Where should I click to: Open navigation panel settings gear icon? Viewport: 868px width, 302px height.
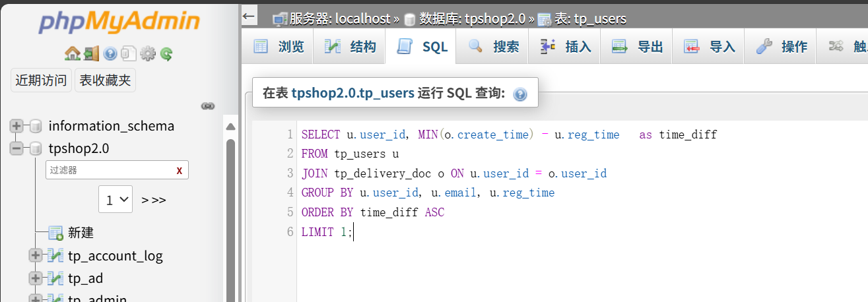tap(147, 53)
